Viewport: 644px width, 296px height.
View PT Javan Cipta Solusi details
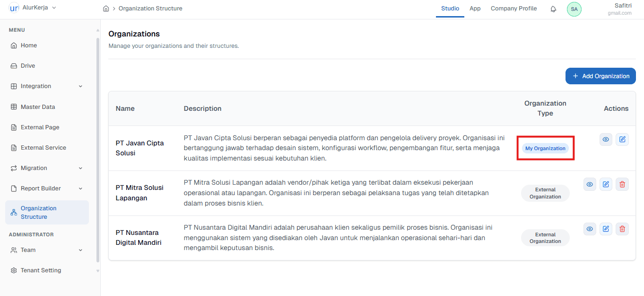(x=606, y=139)
